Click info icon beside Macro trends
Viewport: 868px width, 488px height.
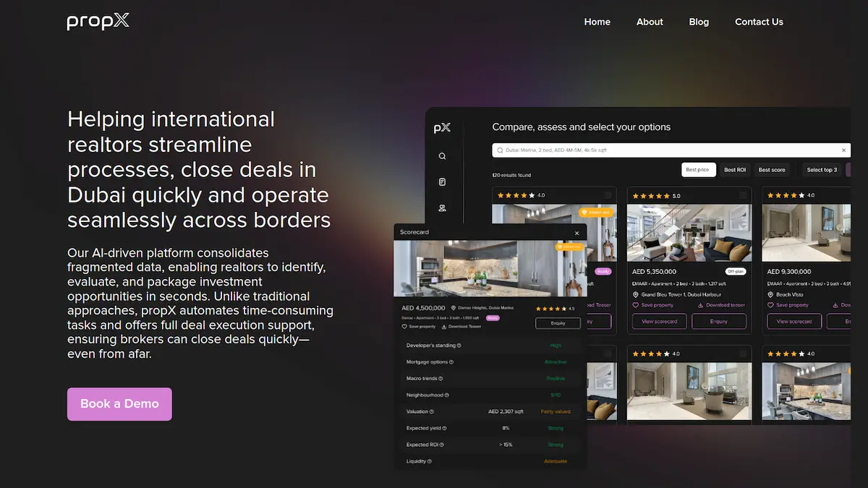pos(441,378)
